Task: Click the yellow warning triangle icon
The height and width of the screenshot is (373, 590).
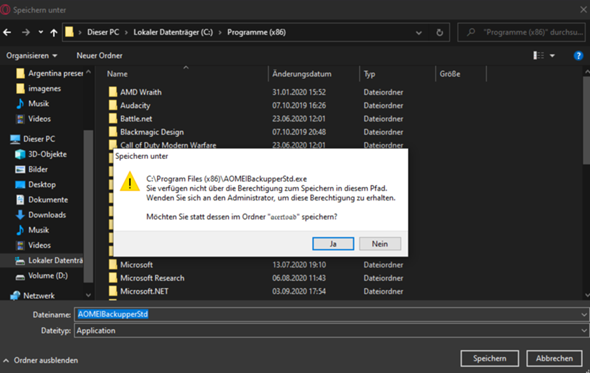Action: point(130,181)
